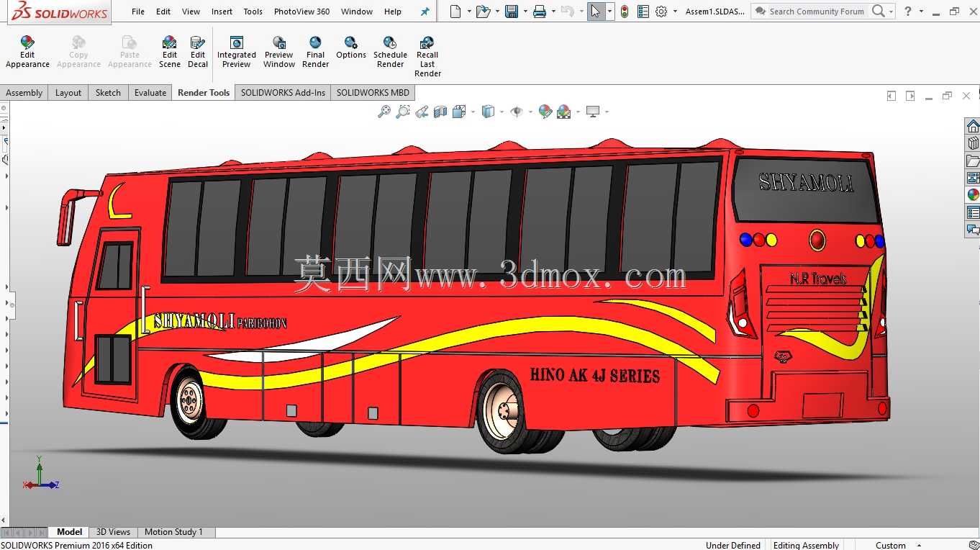Open the SOLIDWORKS Forum task pane
The image size is (980, 550).
point(973,230)
